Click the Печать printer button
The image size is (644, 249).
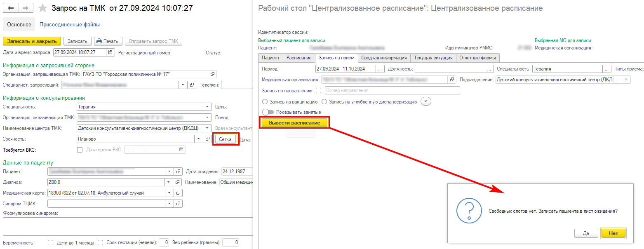click(x=108, y=41)
